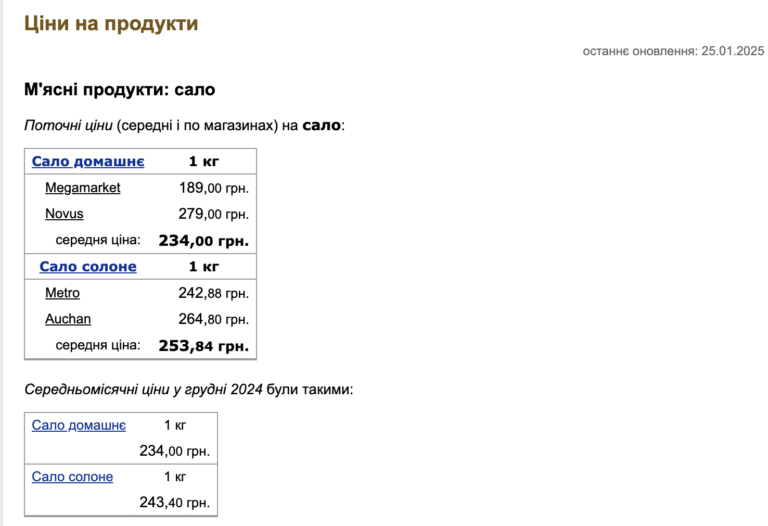Viewport: 768px width, 526px height.
Task: Click the Середньомісячні ціни у грудні 2024 text
Action: coord(144,389)
